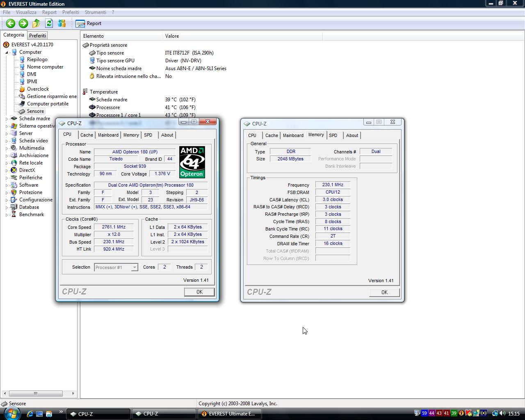Viewport: 525px width, 420px height.
Task: Click the green Forward arrow in EVEREST toolbar
Action: coord(23,23)
